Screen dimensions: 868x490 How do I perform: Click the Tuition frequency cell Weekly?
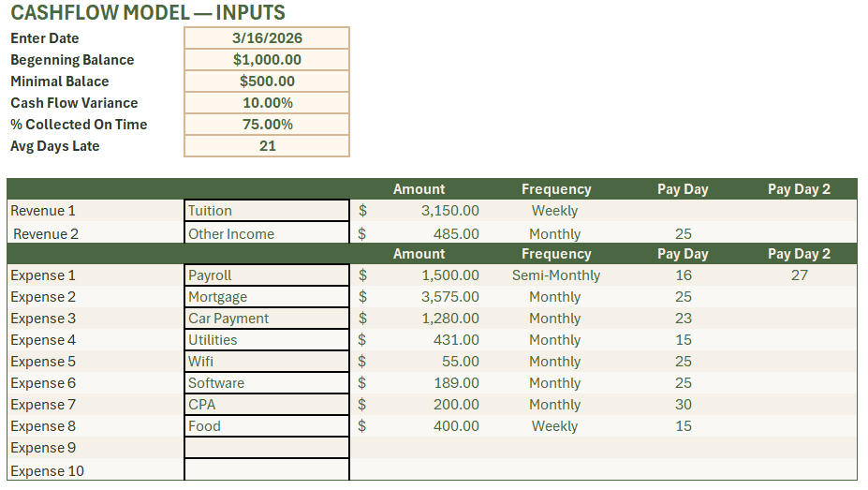(554, 211)
